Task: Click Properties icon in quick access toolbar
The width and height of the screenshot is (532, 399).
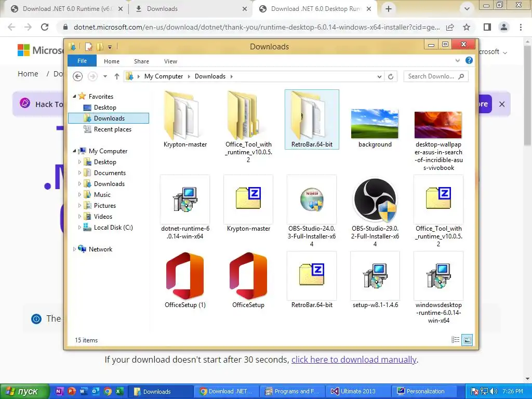Action: [x=88, y=46]
